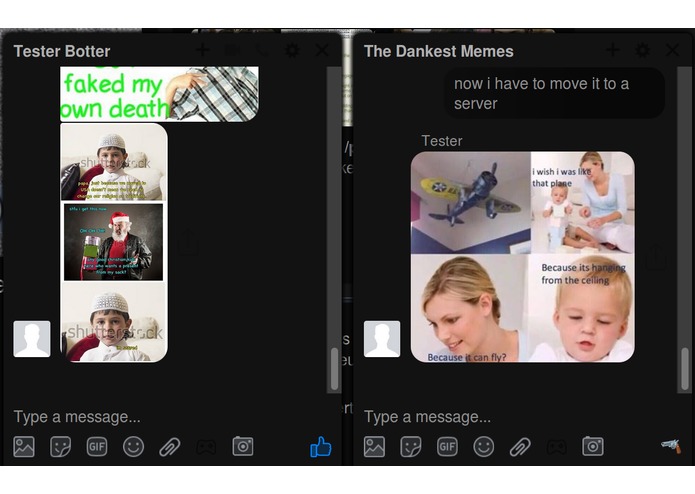Start voice call in Tester Botter chat
This screenshot has height=494, width=695.
pos(262,50)
